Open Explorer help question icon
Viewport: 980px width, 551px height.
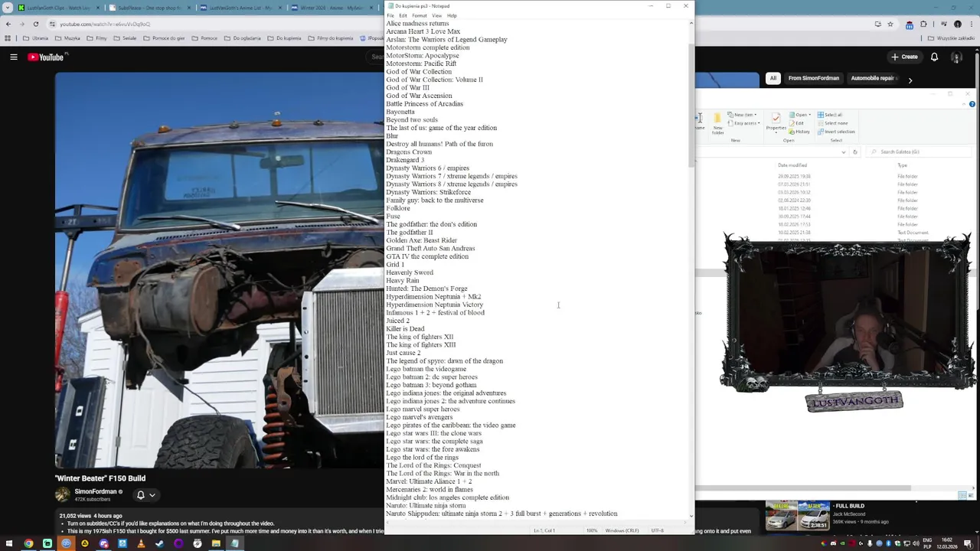972,104
